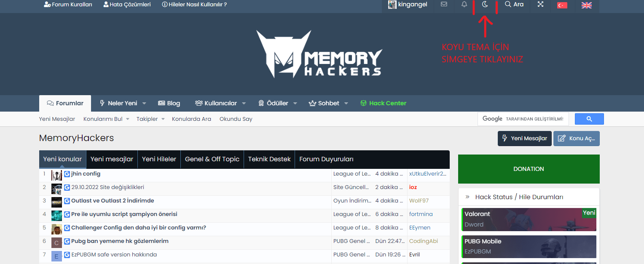This screenshot has width=644, height=264.
Task: Open the Neler Yeni tab
Action: [118, 103]
